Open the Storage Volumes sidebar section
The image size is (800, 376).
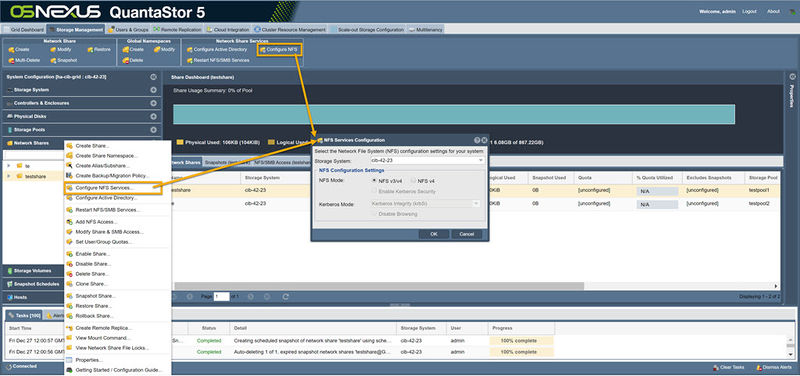[33, 270]
